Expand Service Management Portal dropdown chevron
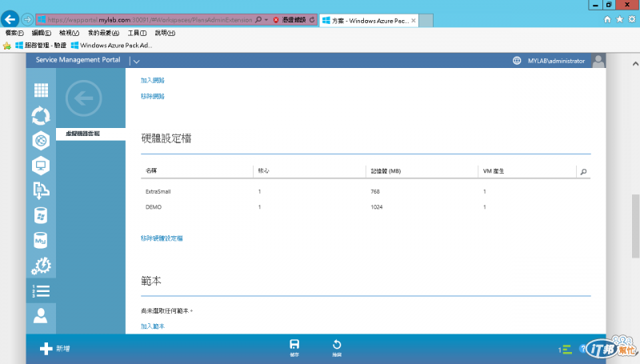The width and height of the screenshot is (640, 364). pyautogui.click(x=136, y=62)
